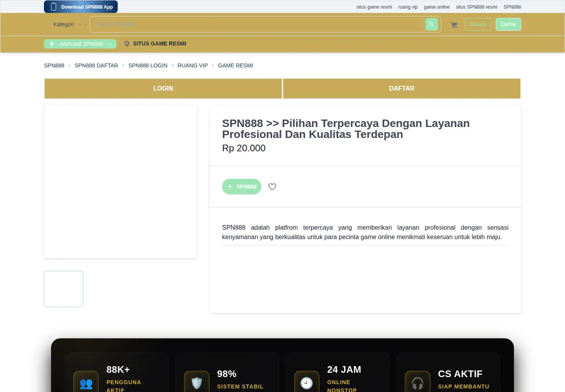
Task: Click the price 'Rp 20.000'
Action: click(244, 148)
